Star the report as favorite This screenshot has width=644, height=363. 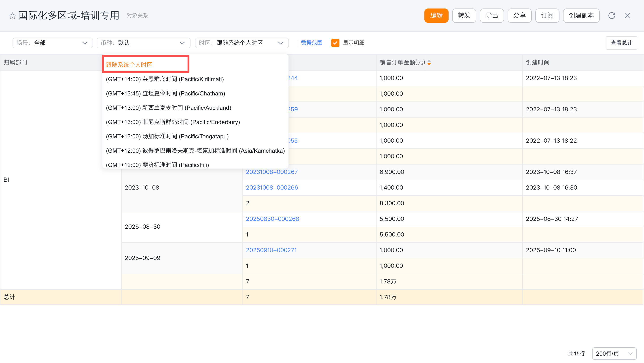coord(12,16)
